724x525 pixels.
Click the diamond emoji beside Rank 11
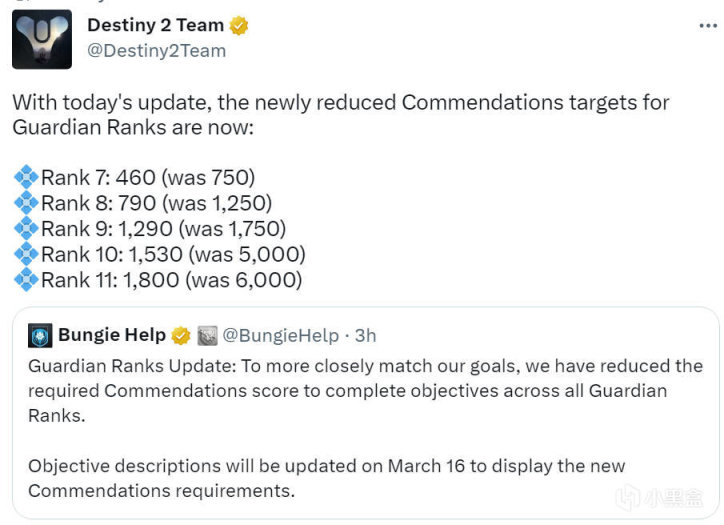(x=25, y=281)
